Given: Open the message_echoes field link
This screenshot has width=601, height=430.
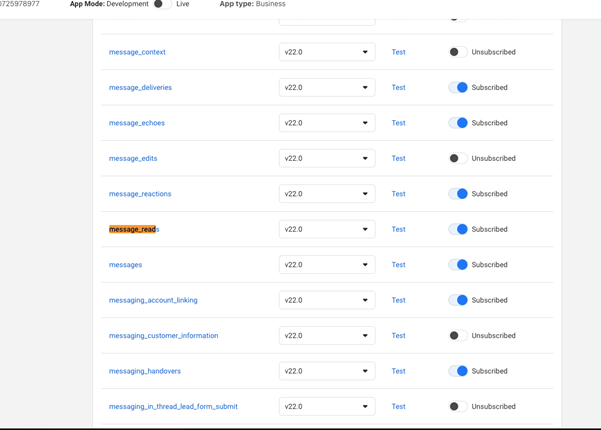Looking at the screenshot, I should 137,123.
